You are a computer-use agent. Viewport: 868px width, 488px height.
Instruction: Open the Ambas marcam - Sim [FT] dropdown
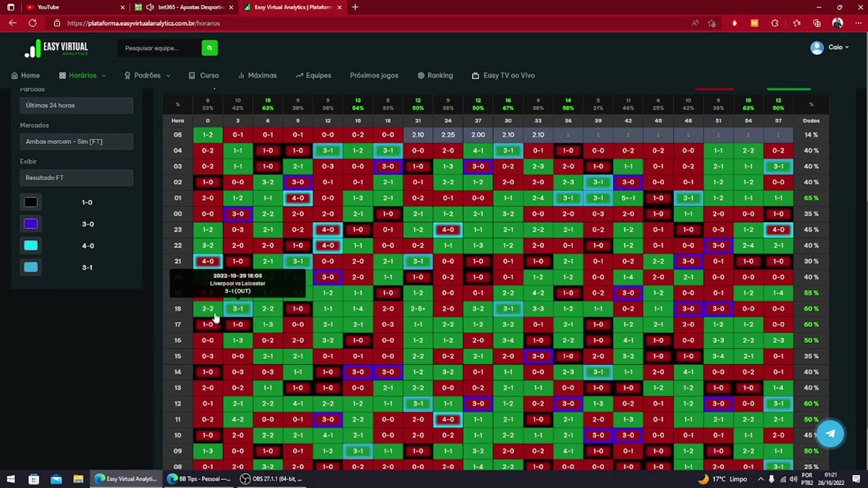tap(77, 142)
